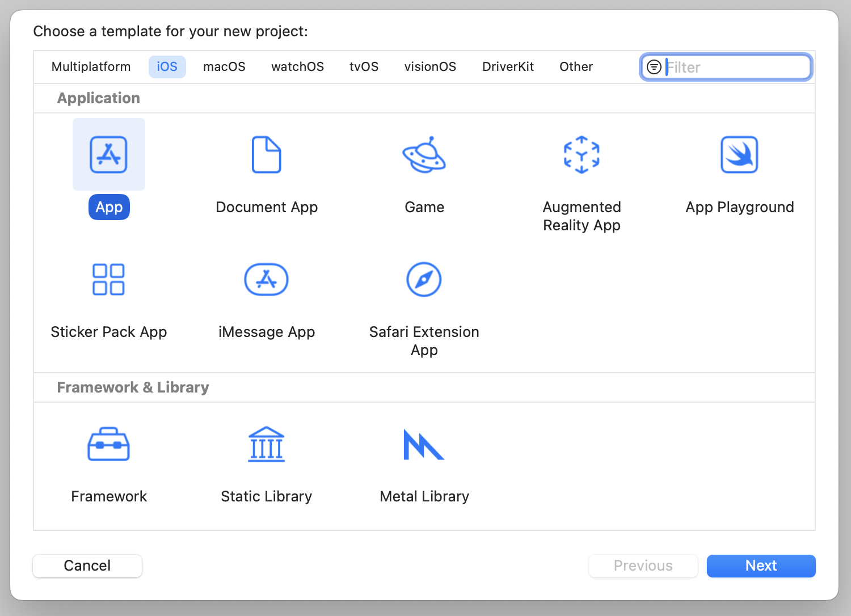
Task: Switch to the tvOS tab
Action: tap(364, 67)
